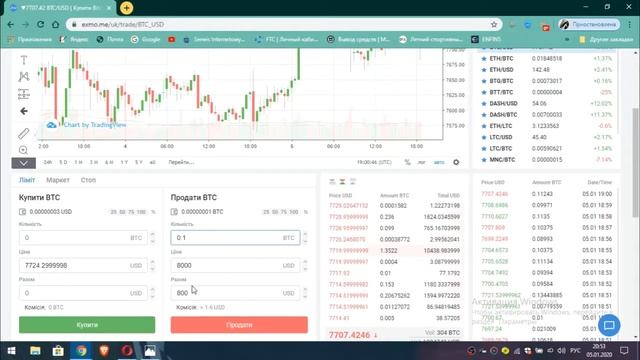640x360 pixels.
Task: Open the ENFINS bookmark
Action: [486, 39]
